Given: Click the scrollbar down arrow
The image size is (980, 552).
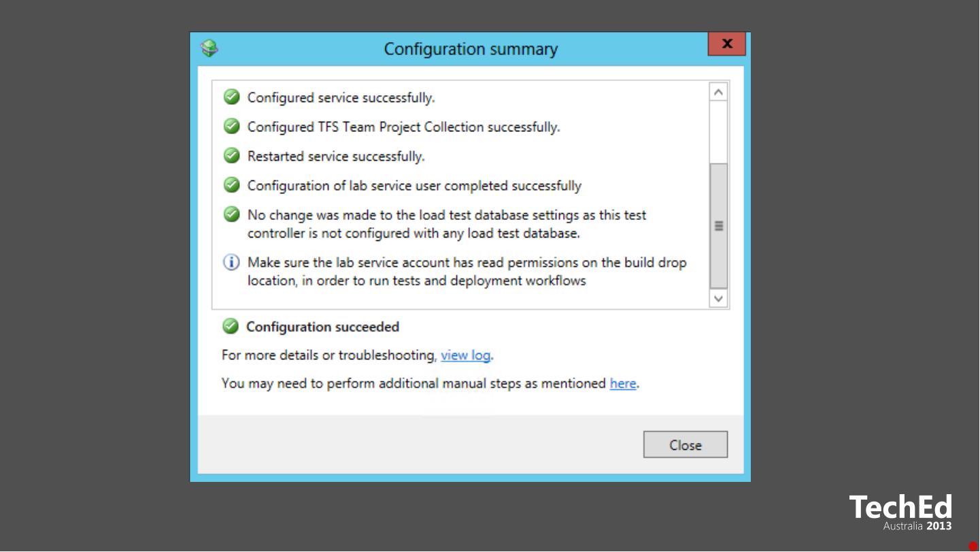Looking at the screenshot, I should [718, 299].
